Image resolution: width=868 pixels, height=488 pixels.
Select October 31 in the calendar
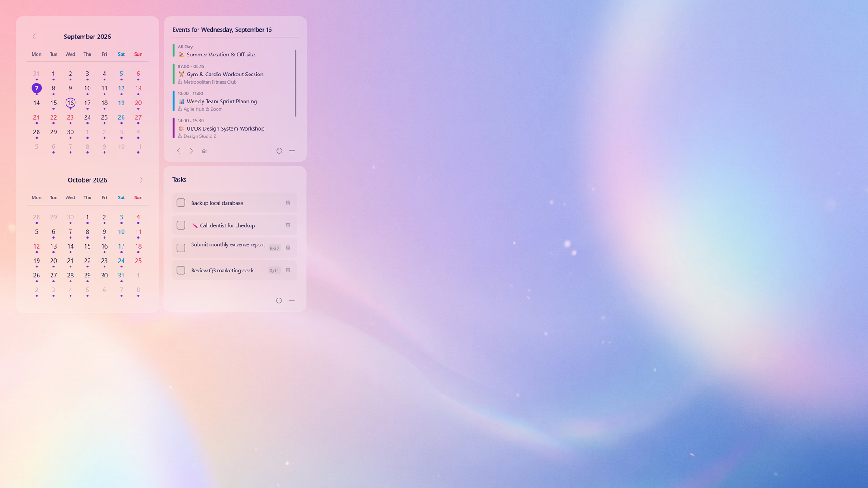(x=121, y=275)
